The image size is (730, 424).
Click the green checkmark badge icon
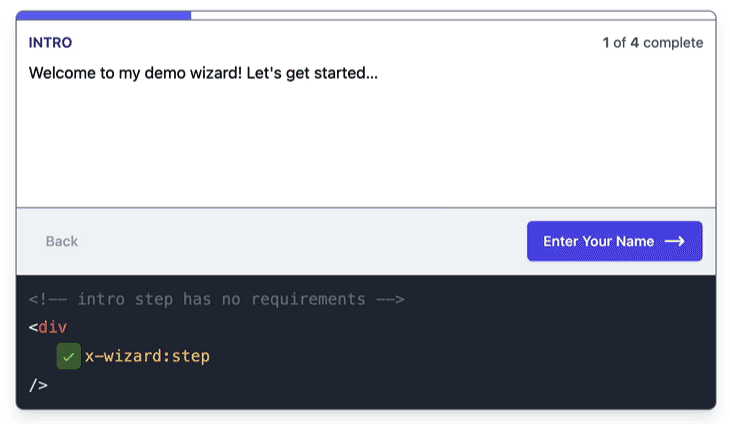click(68, 356)
